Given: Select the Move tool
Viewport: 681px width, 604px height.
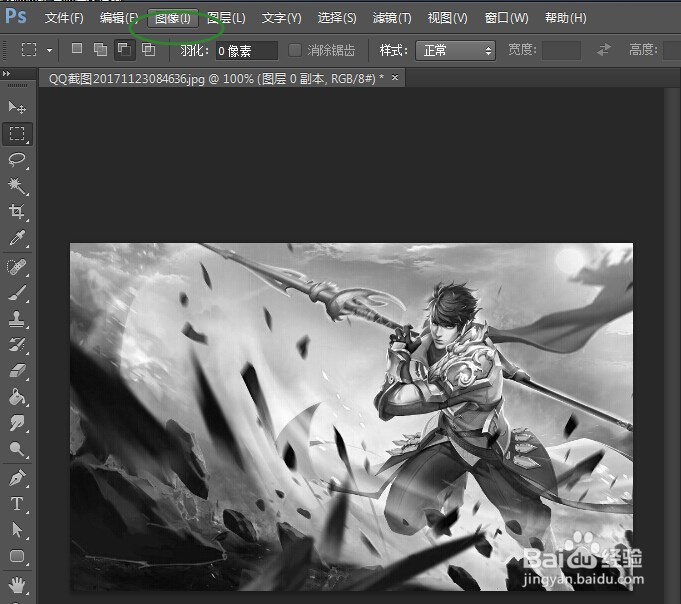Looking at the screenshot, I should pyautogui.click(x=17, y=107).
